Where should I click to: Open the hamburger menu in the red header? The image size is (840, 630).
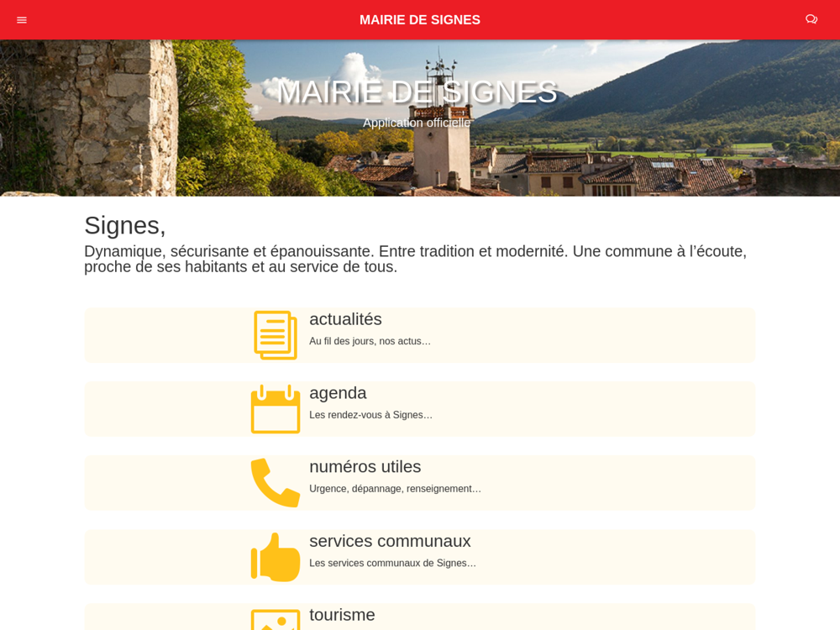click(22, 20)
